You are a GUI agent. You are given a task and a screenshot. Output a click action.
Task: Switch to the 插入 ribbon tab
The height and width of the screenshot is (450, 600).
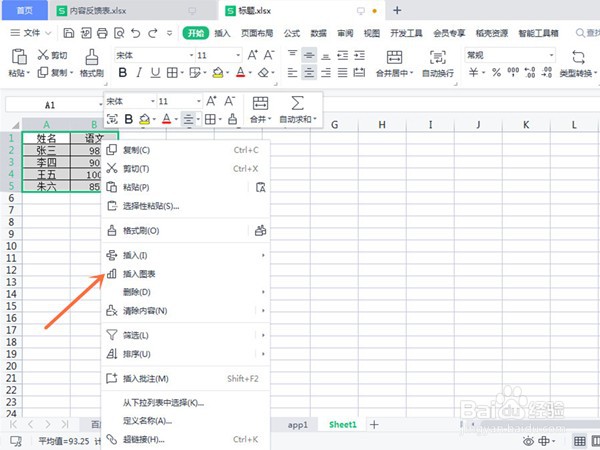tap(222, 33)
